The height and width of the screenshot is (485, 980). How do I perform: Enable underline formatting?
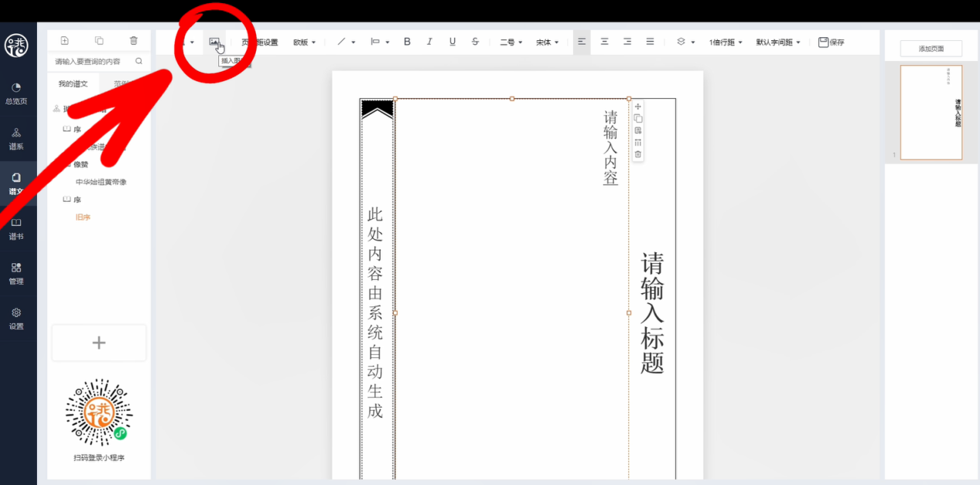[452, 42]
